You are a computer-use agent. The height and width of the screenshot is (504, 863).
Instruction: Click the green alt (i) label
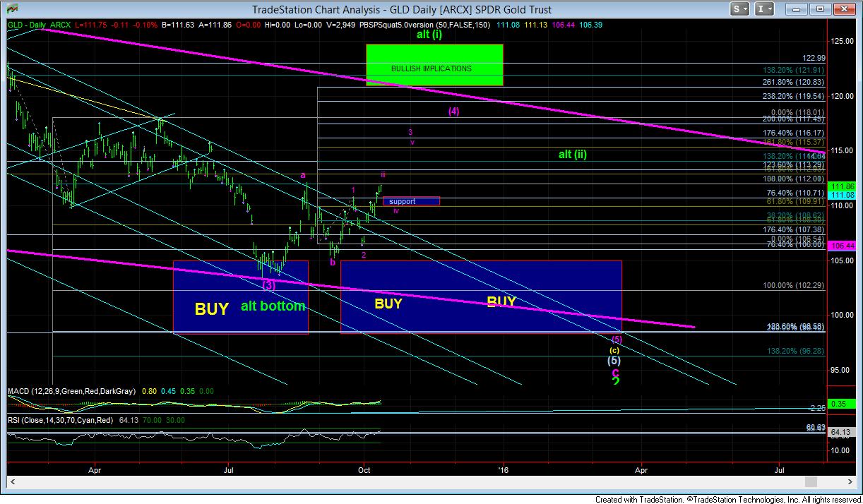(x=429, y=35)
